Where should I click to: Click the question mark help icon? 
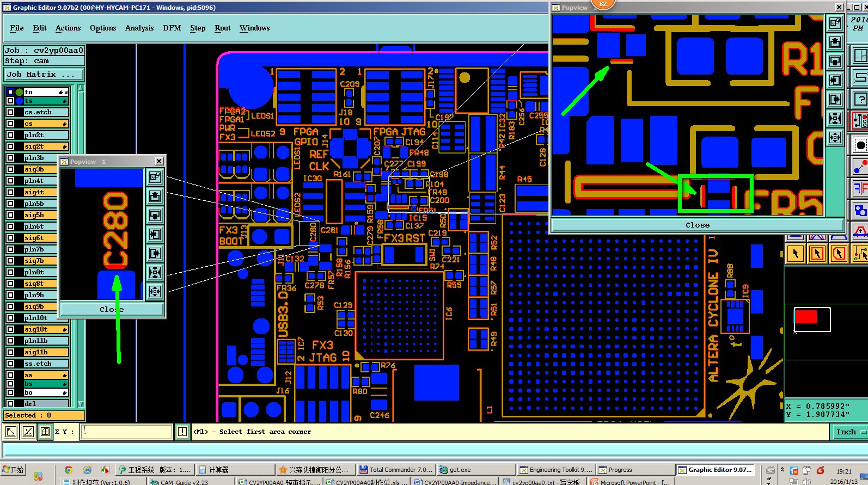(860, 99)
